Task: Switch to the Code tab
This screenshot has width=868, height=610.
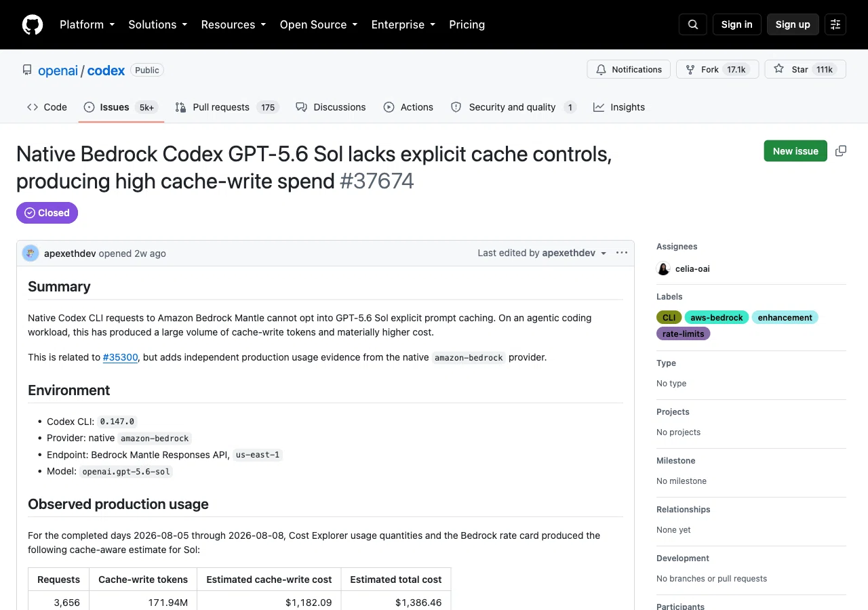Action: pyautogui.click(x=47, y=107)
